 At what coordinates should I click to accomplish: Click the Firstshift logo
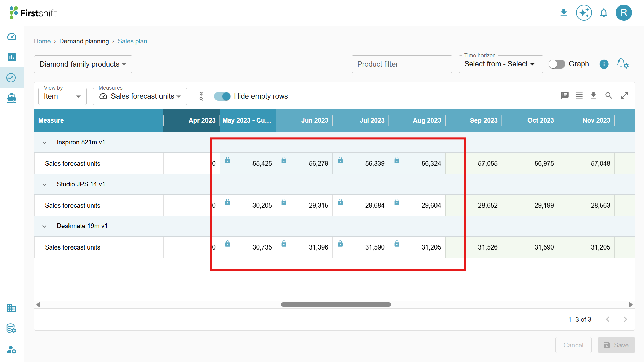coord(33,13)
